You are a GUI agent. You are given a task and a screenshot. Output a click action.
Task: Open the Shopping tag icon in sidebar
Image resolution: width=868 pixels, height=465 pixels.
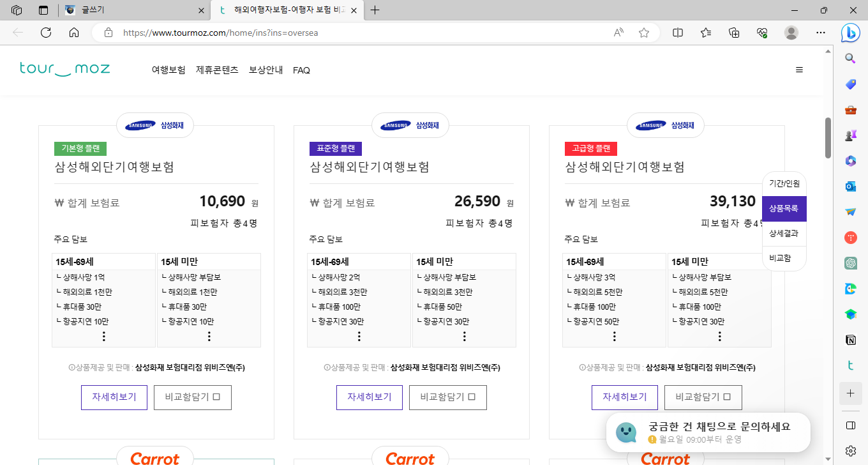pyautogui.click(x=850, y=84)
